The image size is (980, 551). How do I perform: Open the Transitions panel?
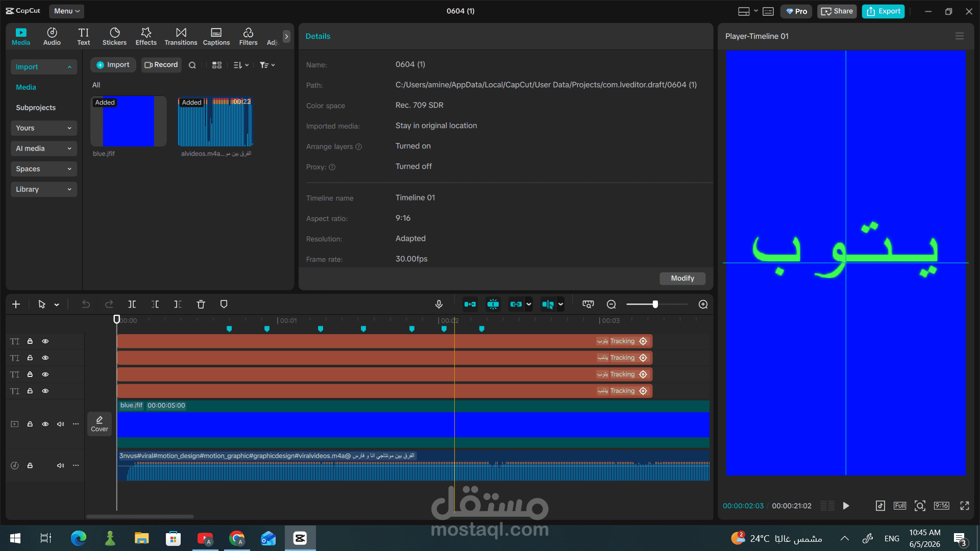(x=181, y=36)
